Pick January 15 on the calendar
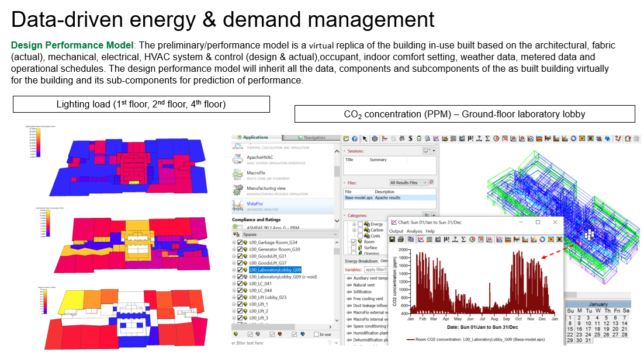This screenshot has width=644, height=355. (570, 329)
